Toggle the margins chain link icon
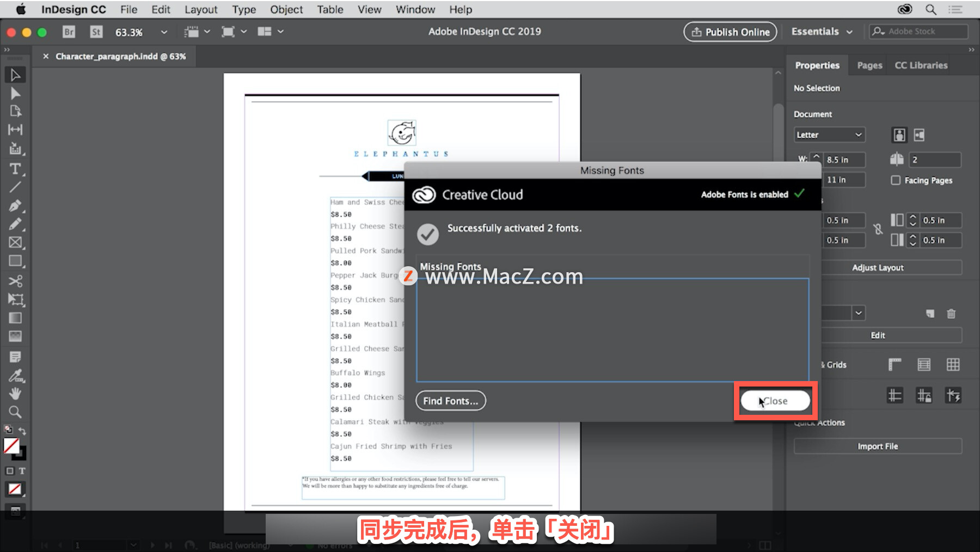The width and height of the screenshot is (980, 552). click(878, 230)
